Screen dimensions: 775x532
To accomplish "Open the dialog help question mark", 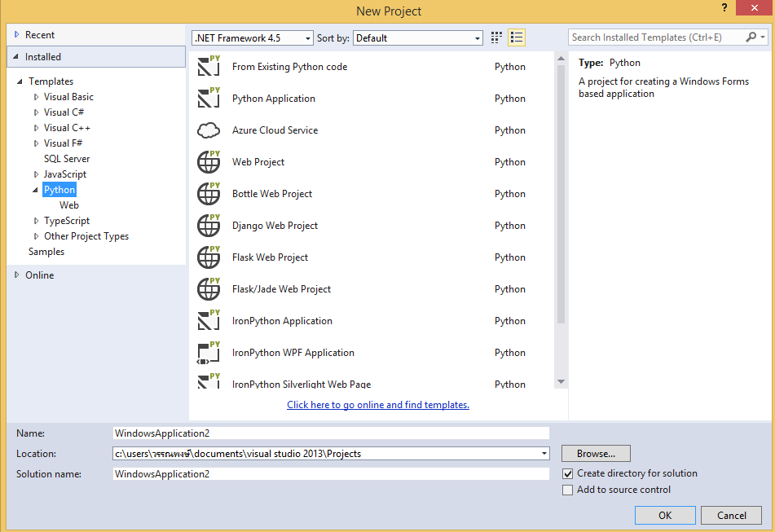I will point(724,8).
